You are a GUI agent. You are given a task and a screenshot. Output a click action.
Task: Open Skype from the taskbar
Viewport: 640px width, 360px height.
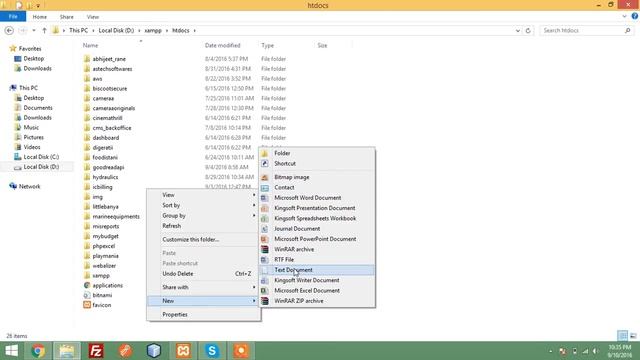click(212, 351)
